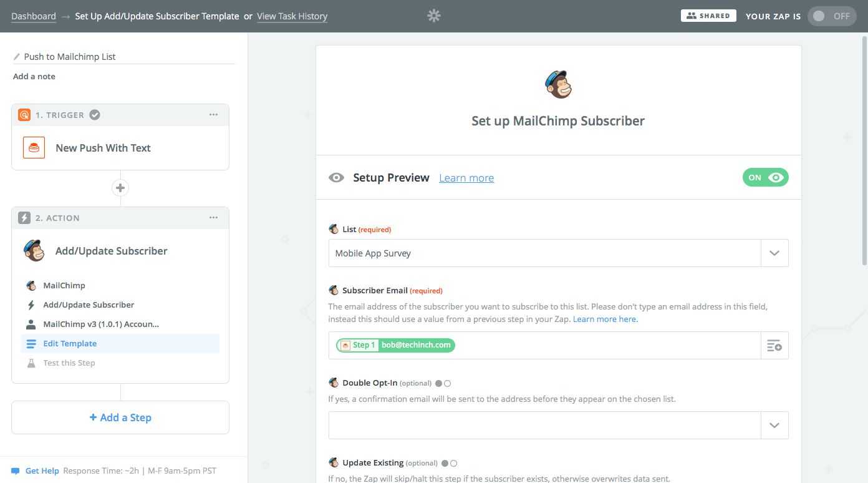Open action step three-dot menu

(x=214, y=218)
